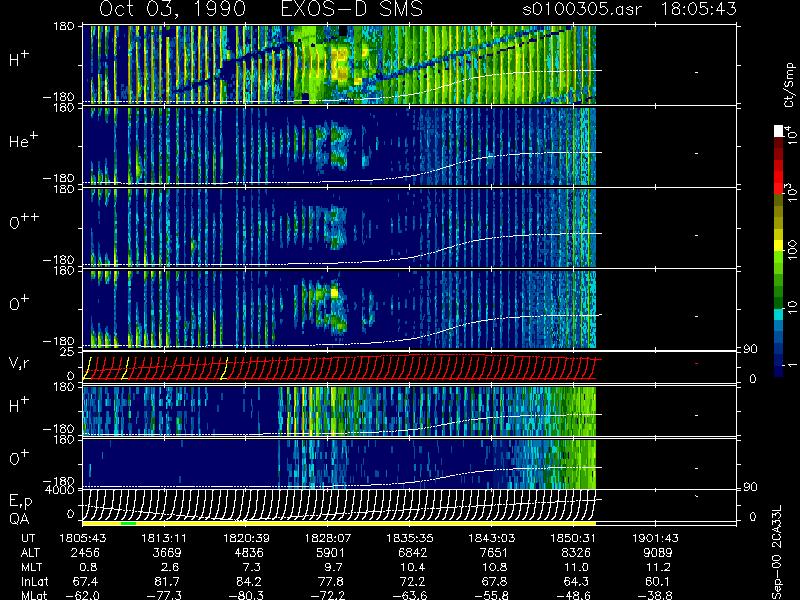Click the 'ALT' row header
The width and height of the screenshot is (800, 600).
click(x=31, y=553)
